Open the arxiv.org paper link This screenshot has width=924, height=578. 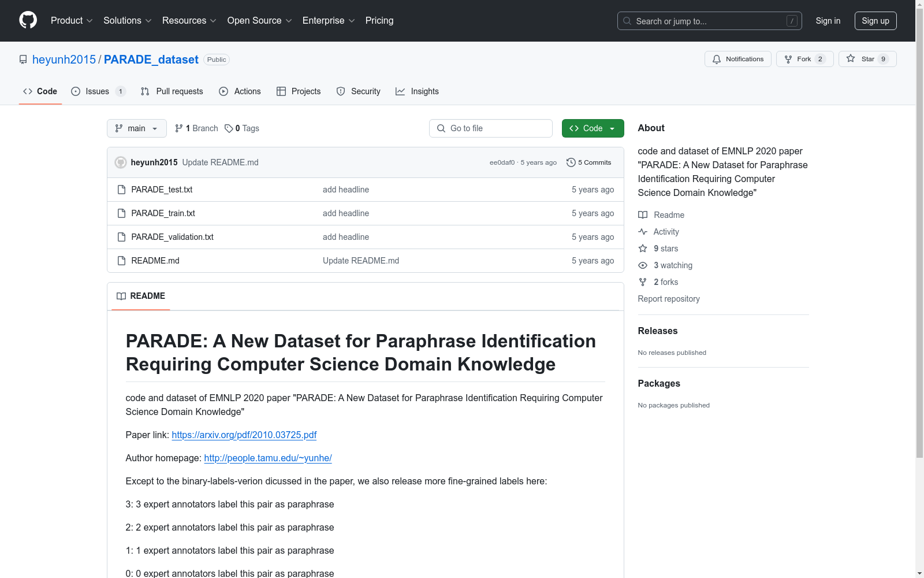tap(244, 435)
